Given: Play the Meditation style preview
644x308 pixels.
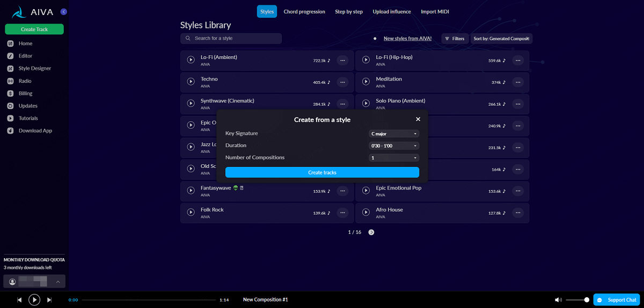Looking at the screenshot, I should [x=366, y=82].
